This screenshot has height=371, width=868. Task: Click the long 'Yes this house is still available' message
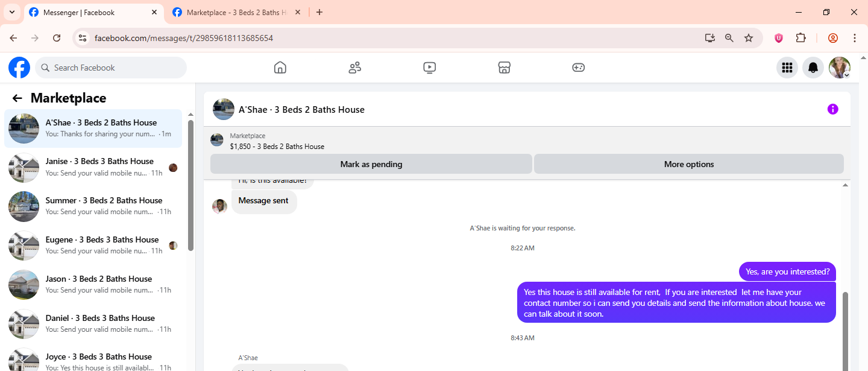[676, 303]
